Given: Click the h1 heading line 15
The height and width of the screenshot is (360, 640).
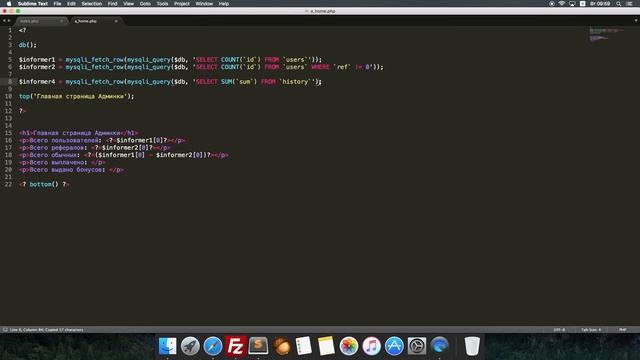Looking at the screenshot, I should point(78,133).
